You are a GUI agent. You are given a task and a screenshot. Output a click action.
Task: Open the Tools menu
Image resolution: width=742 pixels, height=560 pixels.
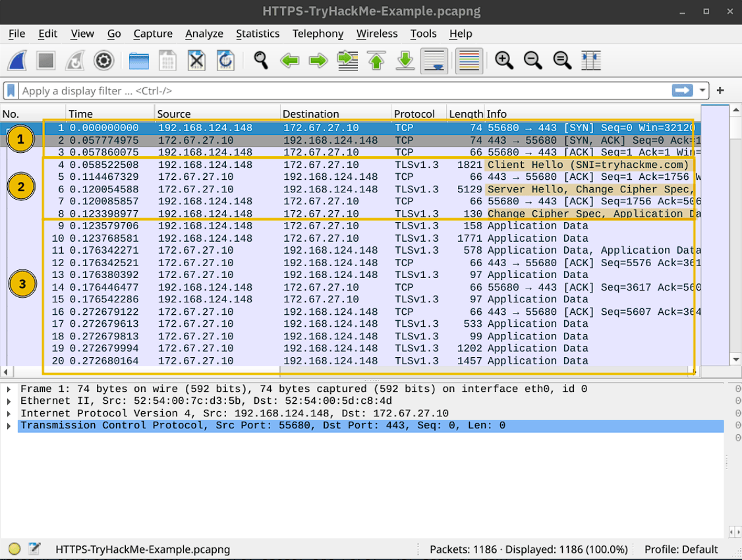(423, 34)
